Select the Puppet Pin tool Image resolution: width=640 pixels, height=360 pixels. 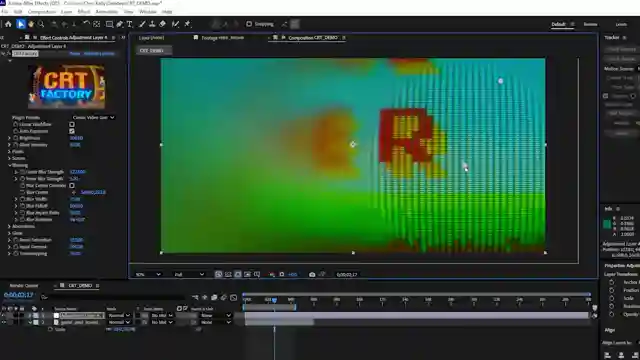point(187,24)
